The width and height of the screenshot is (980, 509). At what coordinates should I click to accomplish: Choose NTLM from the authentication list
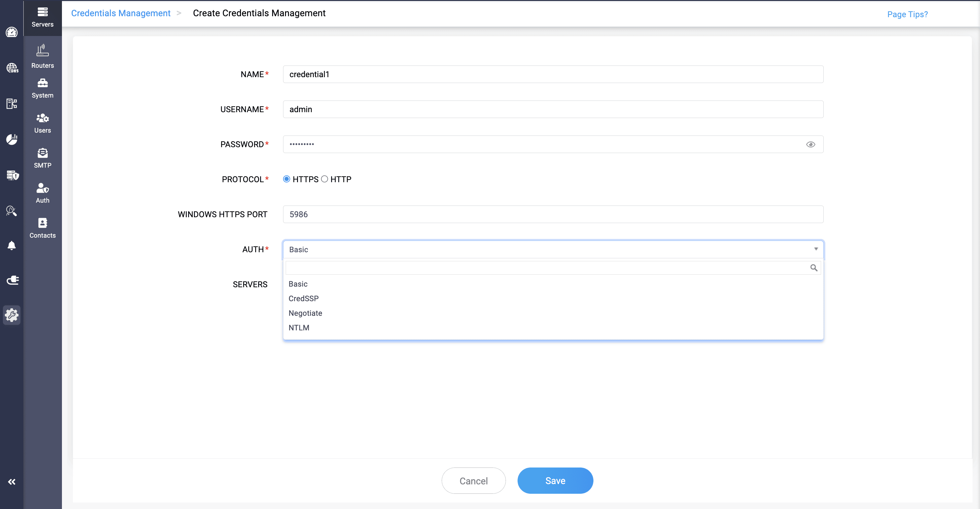(x=299, y=327)
